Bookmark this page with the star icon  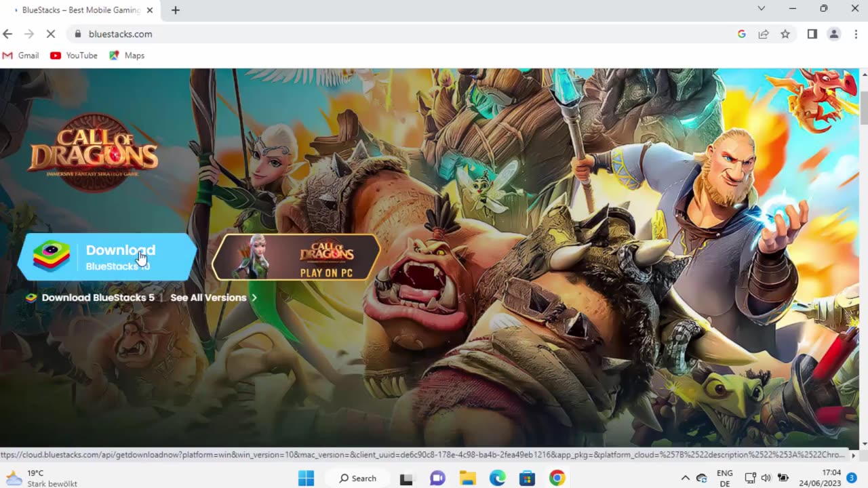785,34
